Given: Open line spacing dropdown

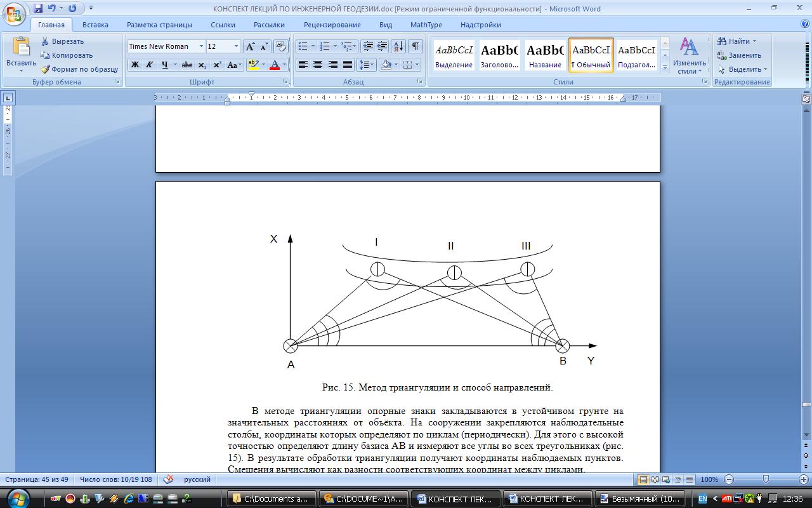Looking at the screenshot, I should 367,65.
